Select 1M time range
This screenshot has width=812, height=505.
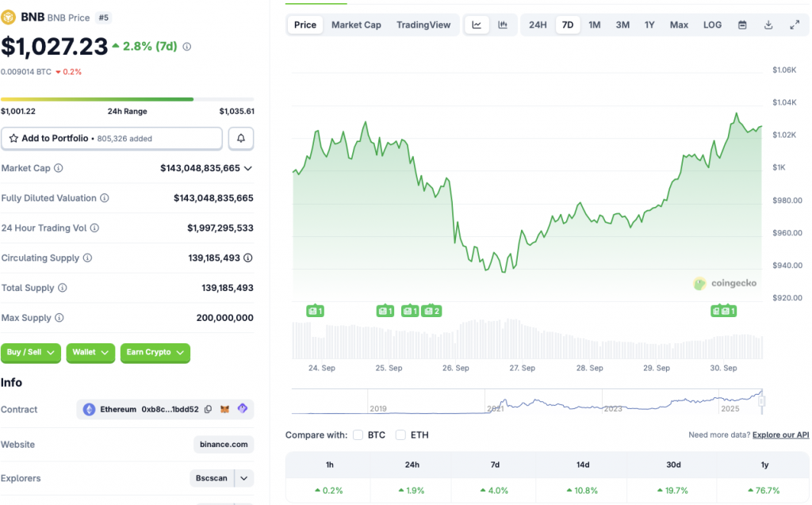pyautogui.click(x=595, y=25)
